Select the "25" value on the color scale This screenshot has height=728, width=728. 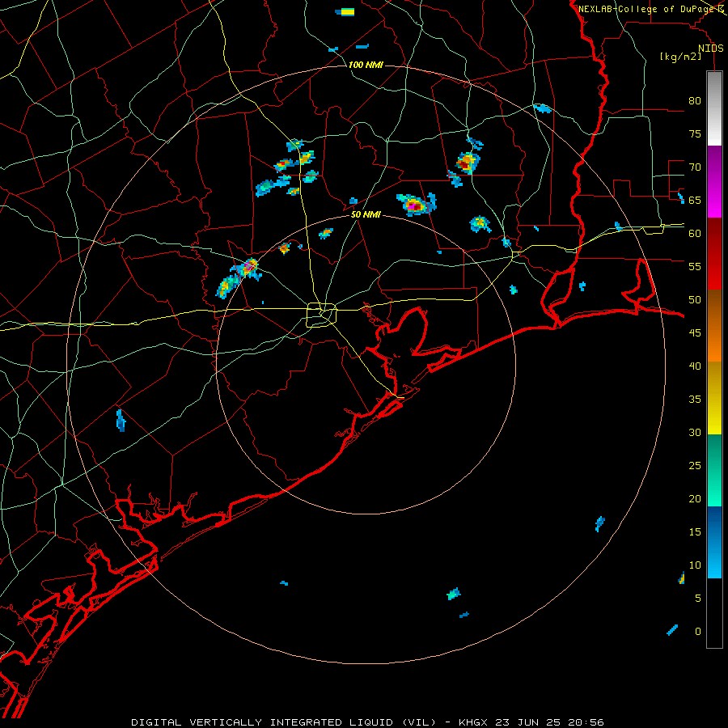click(695, 465)
